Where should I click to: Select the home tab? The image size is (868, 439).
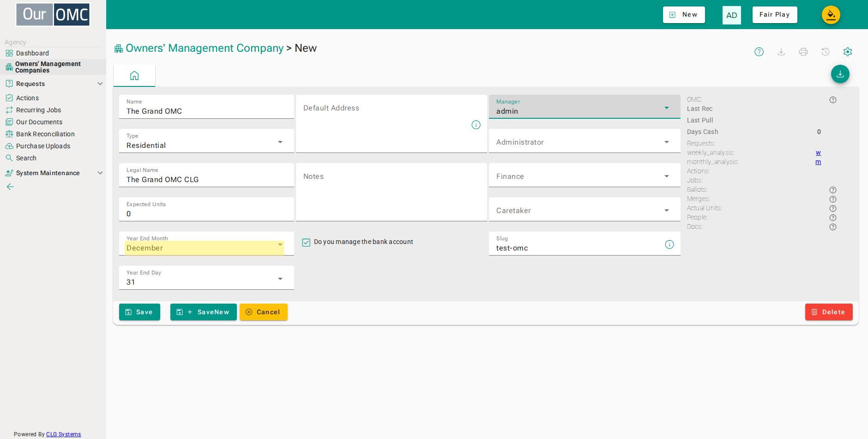[134, 75]
